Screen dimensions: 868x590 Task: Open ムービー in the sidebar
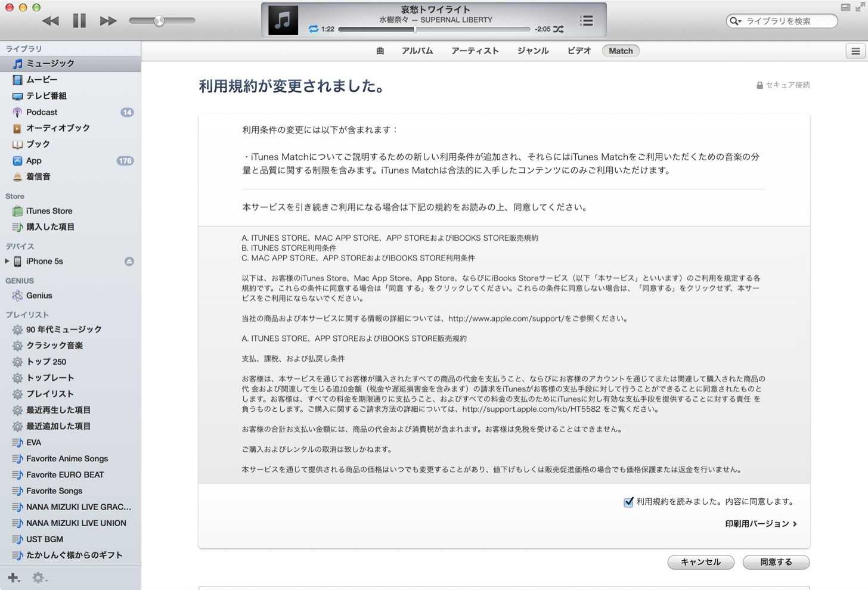[70, 79]
